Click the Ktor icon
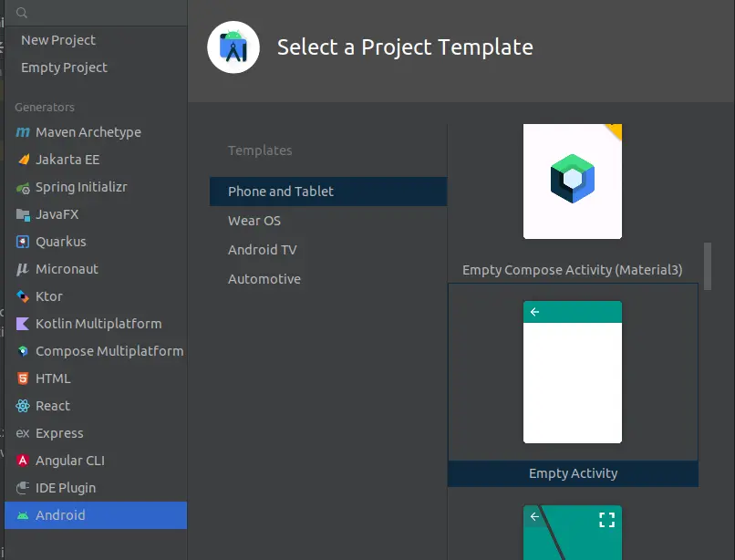735x560 pixels. pos(23,296)
